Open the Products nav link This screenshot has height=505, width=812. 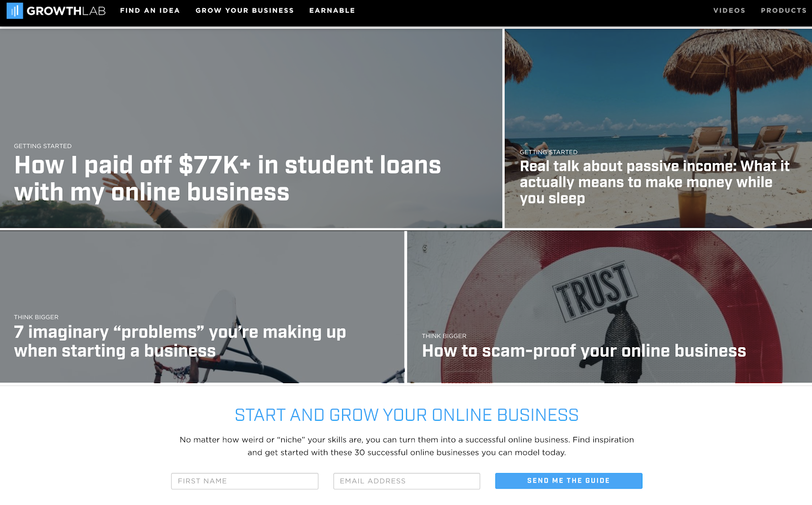(x=784, y=11)
